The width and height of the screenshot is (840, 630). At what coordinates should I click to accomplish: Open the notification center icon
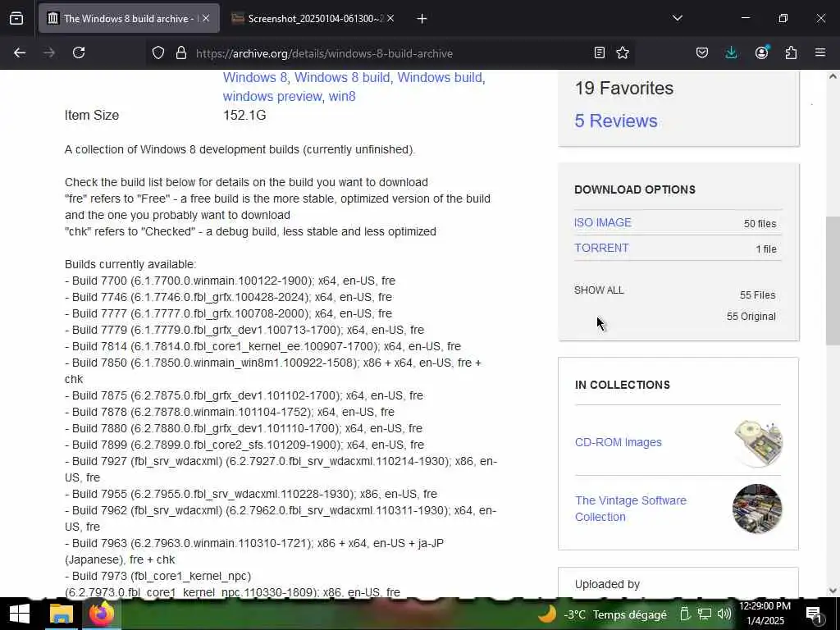click(814, 615)
